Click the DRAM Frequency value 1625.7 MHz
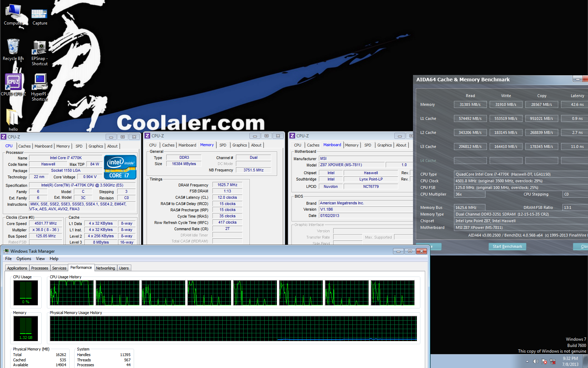The image size is (588, 368). (227, 185)
